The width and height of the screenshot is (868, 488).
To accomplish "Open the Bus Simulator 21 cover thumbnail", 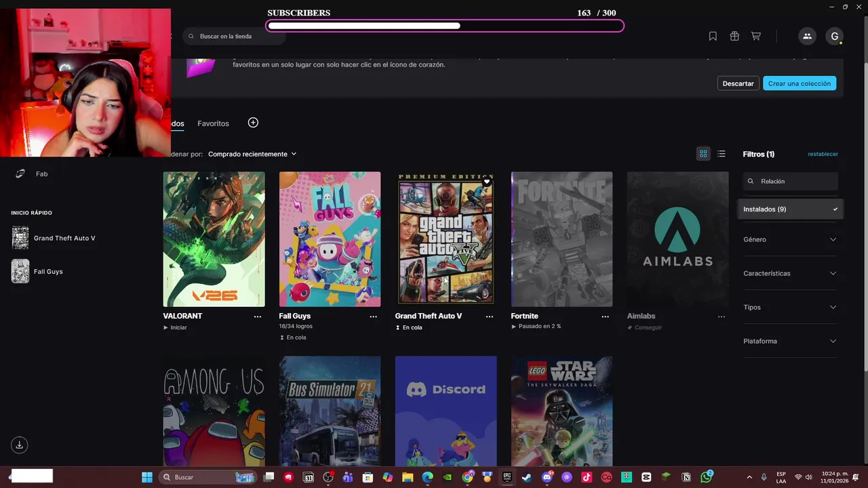I will pyautogui.click(x=330, y=411).
